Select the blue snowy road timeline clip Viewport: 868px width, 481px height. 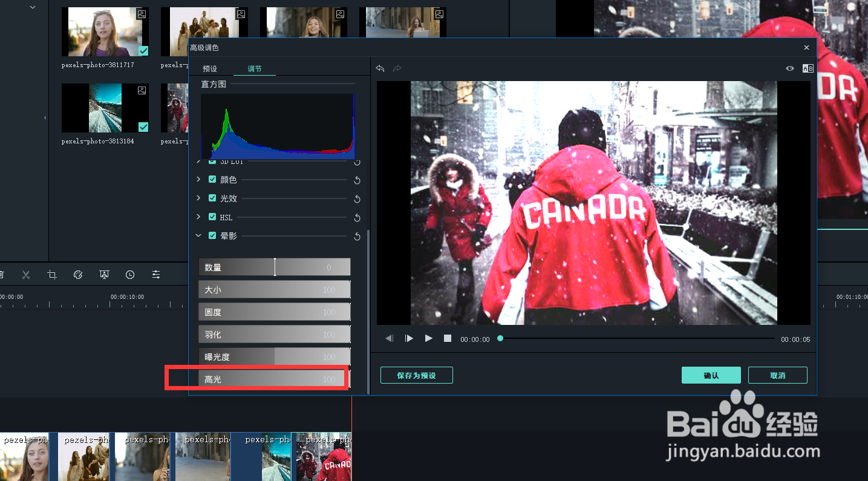(x=261, y=457)
